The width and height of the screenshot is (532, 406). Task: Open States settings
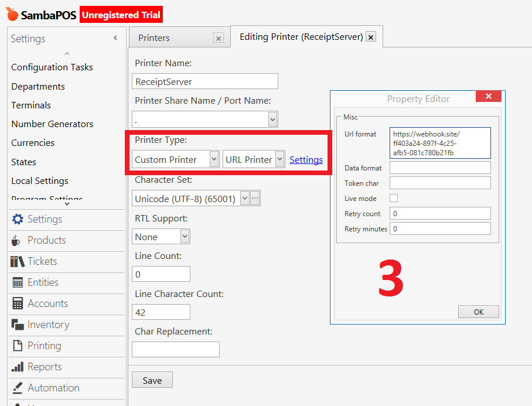23,162
